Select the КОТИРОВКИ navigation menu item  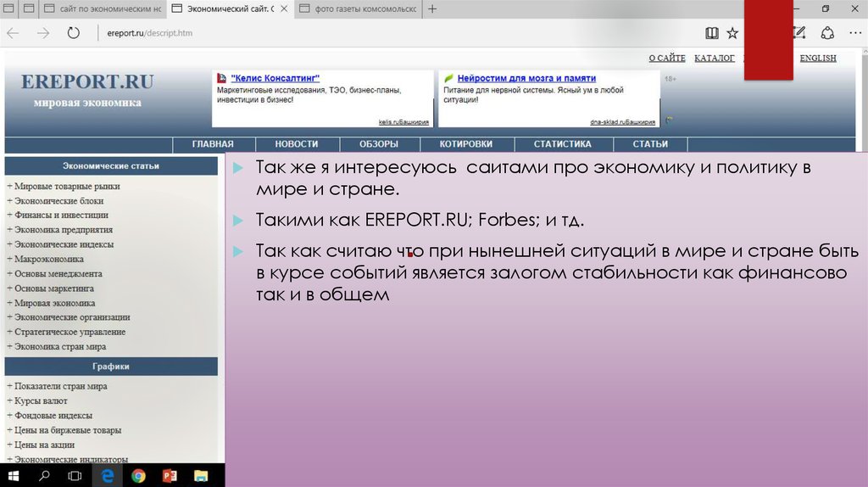tap(466, 144)
